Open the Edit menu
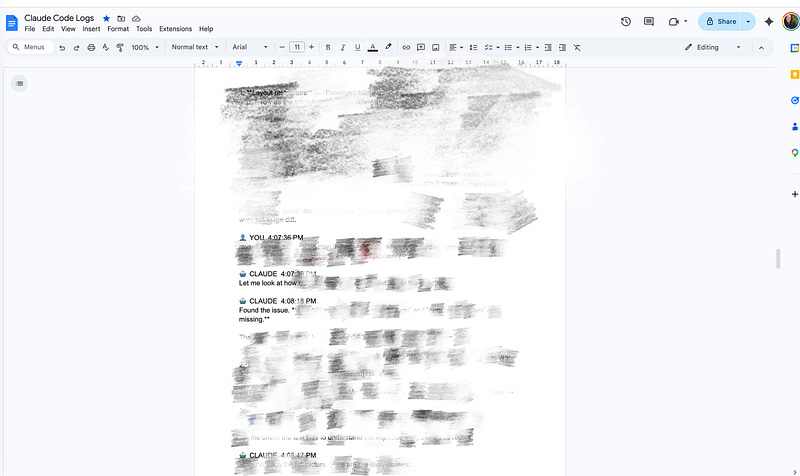Image resolution: width=800 pixels, height=476 pixels. click(x=48, y=29)
